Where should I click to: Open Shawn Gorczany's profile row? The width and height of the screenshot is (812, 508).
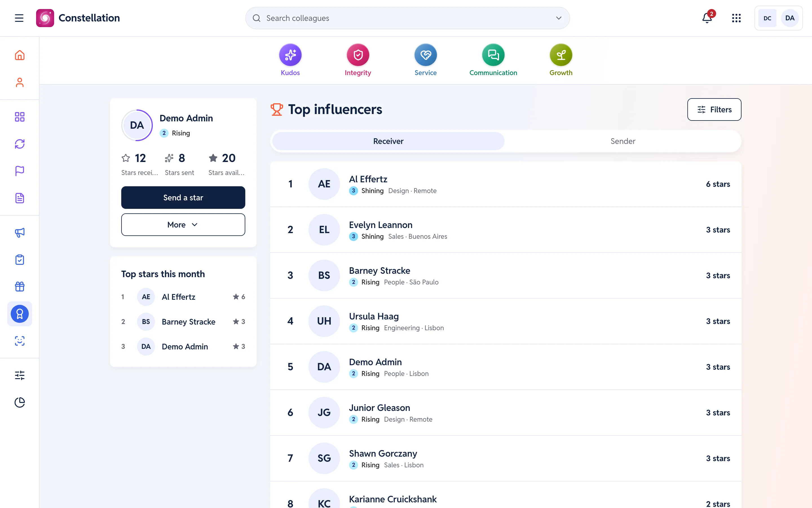506,458
